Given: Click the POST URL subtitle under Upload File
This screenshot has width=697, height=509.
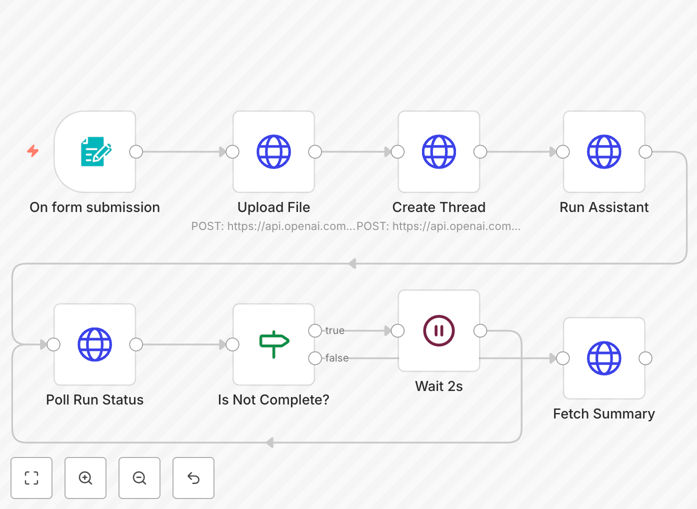Looking at the screenshot, I should click(x=273, y=226).
